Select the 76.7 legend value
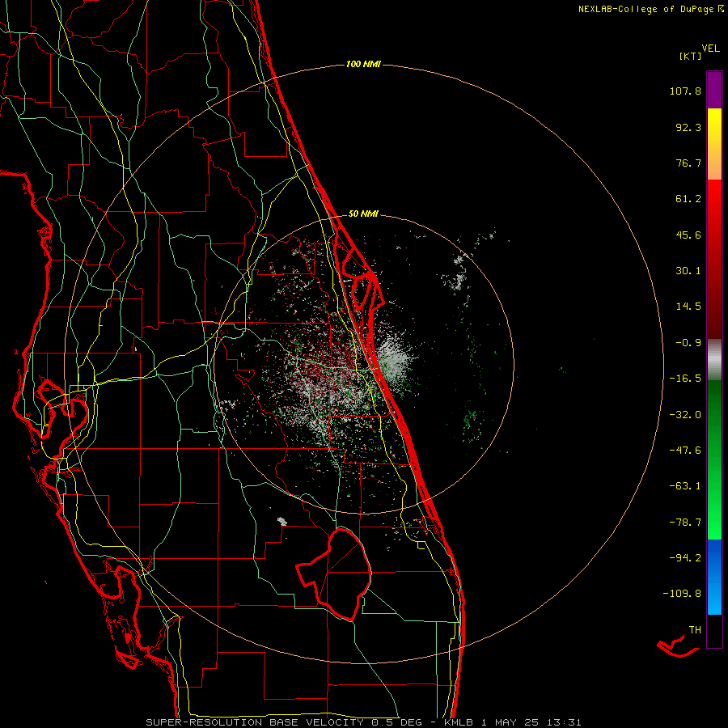The height and width of the screenshot is (728, 728). pos(688,163)
